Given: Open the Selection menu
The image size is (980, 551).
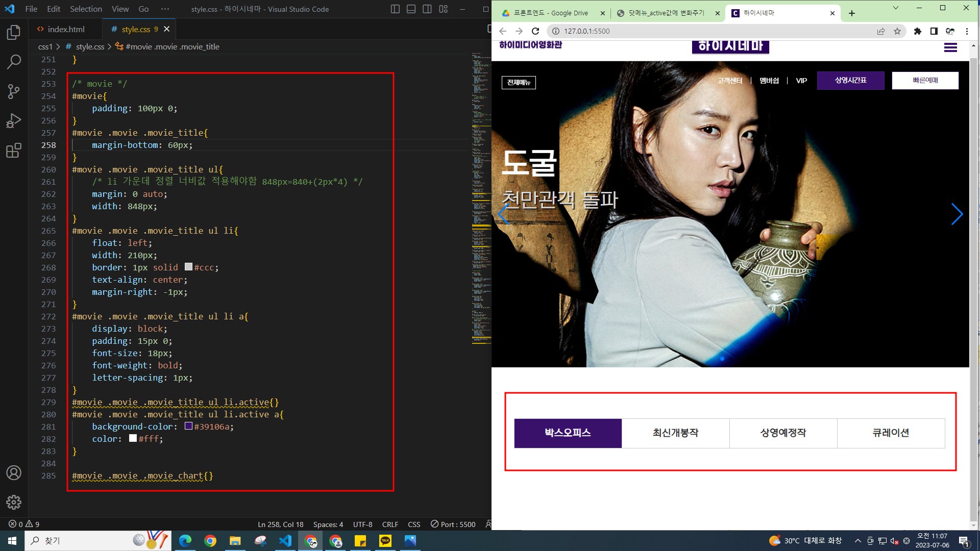Looking at the screenshot, I should (86, 9).
